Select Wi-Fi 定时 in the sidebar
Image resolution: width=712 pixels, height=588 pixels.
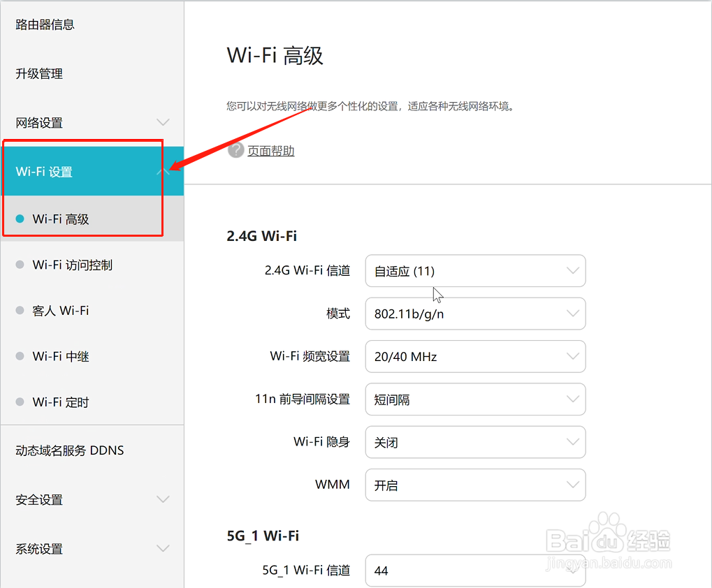pos(64,402)
